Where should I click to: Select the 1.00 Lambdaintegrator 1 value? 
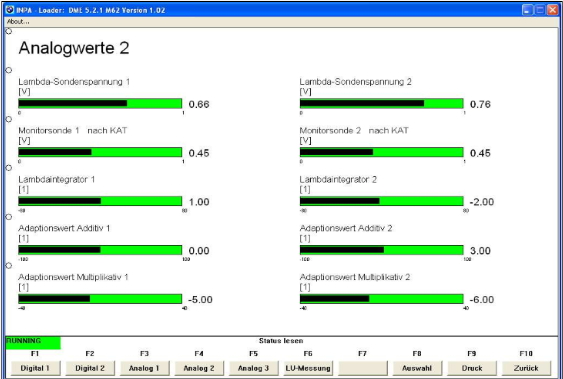[x=199, y=202]
